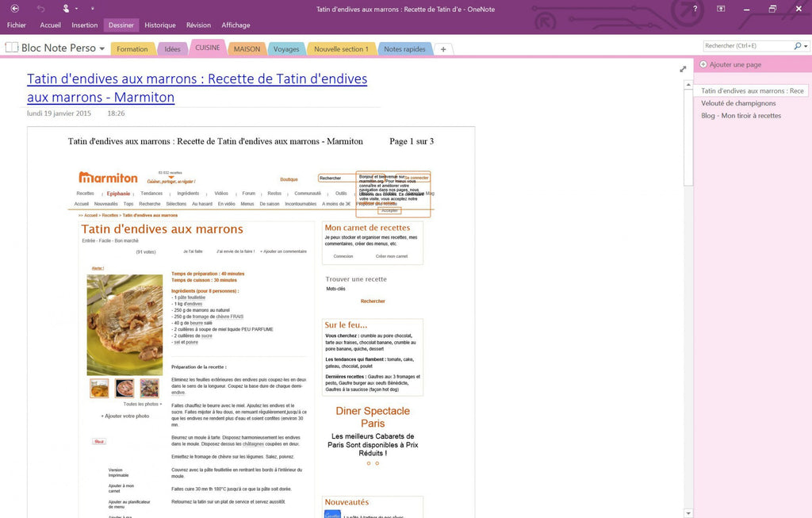812x518 pixels.
Task: Open the Touch/Mouse mode dropdown arrow
Action: [77, 9]
